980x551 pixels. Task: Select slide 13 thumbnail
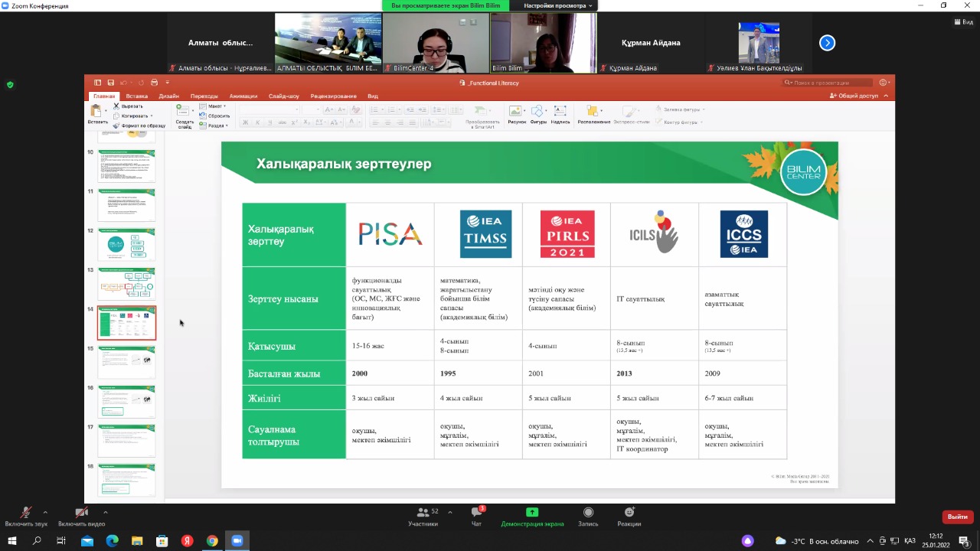[x=126, y=284]
